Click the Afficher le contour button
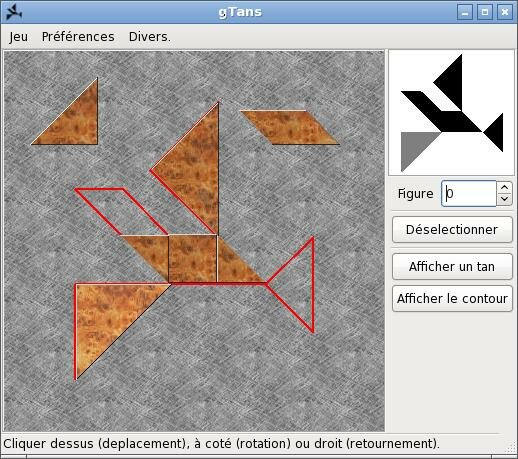518x459 pixels. point(452,298)
